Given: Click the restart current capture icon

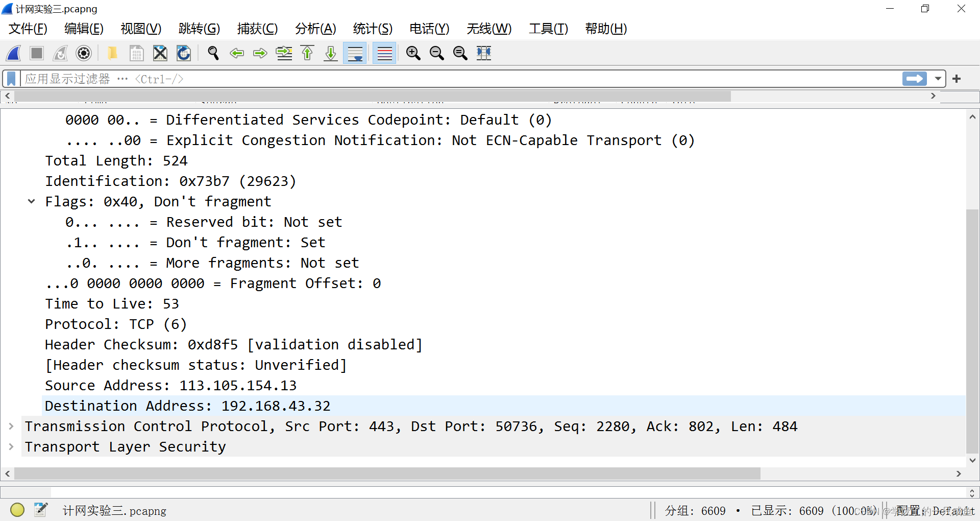Looking at the screenshot, I should pos(60,53).
